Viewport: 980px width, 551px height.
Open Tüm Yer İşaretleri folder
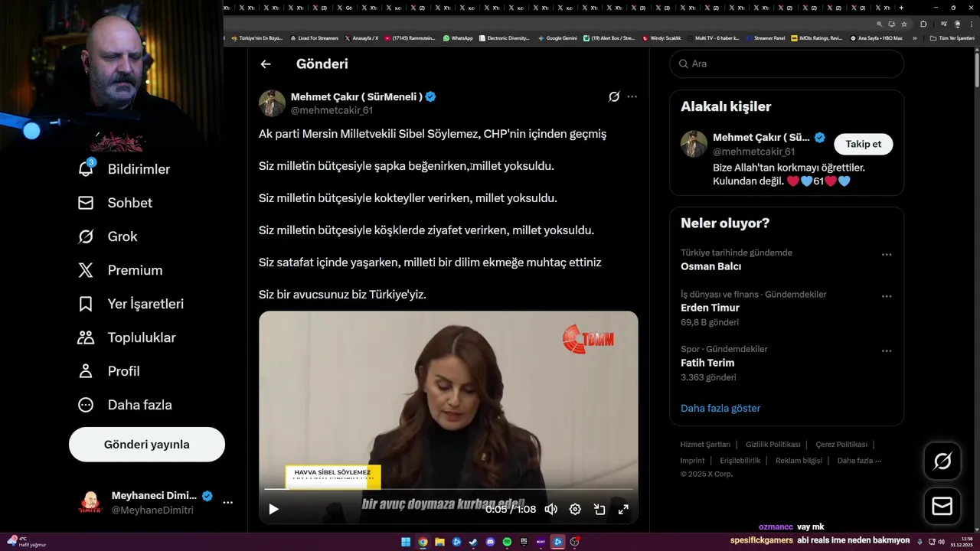(x=952, y=38)
